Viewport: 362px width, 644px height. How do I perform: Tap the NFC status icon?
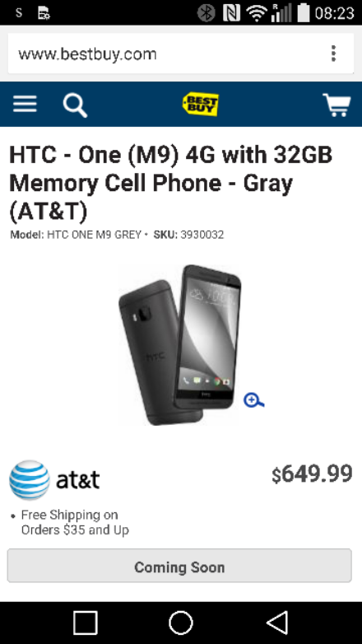pos(231,12)
